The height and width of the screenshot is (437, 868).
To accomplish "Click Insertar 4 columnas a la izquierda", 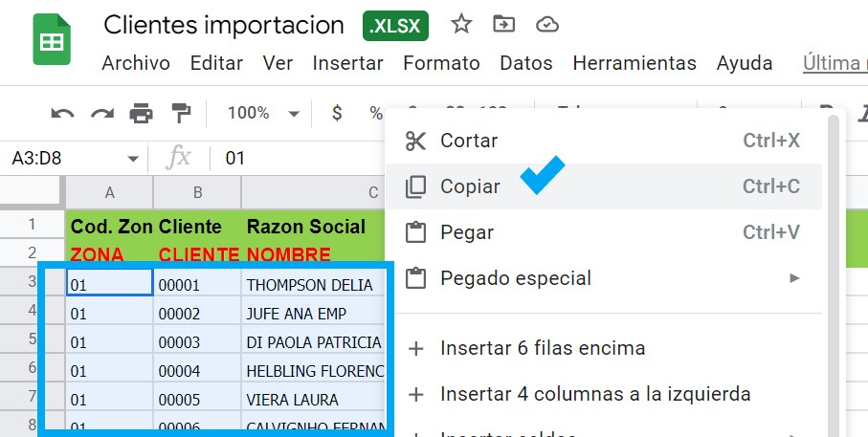I will [x=604, y=394].
